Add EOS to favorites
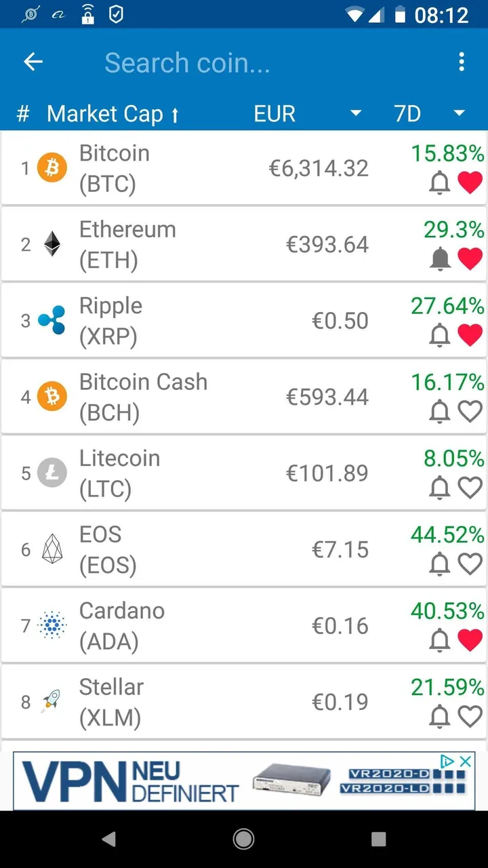This screenshot has width=488, height=868. (470, 564)
